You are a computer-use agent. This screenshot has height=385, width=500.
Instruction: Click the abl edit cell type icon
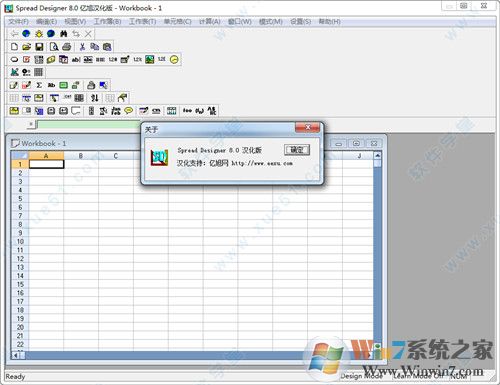[76, 60]
